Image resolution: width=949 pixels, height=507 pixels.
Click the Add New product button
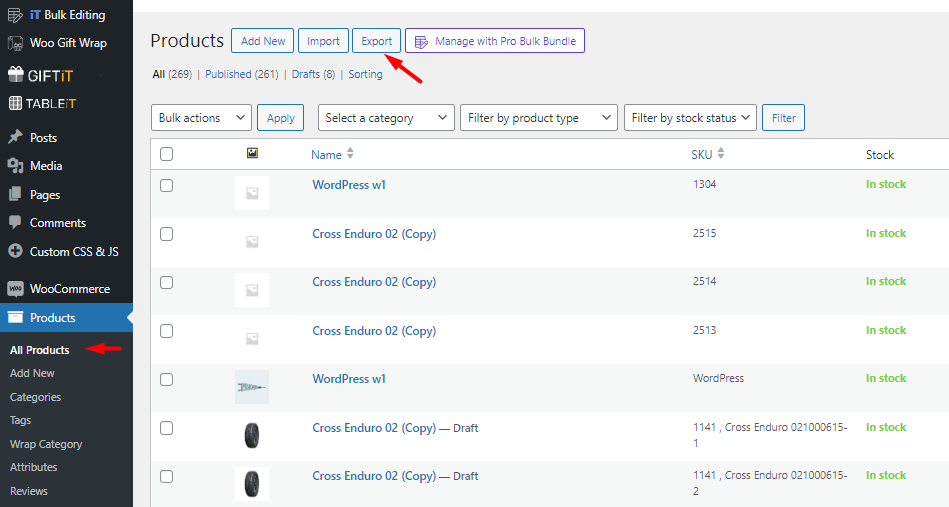pos(263,41)
